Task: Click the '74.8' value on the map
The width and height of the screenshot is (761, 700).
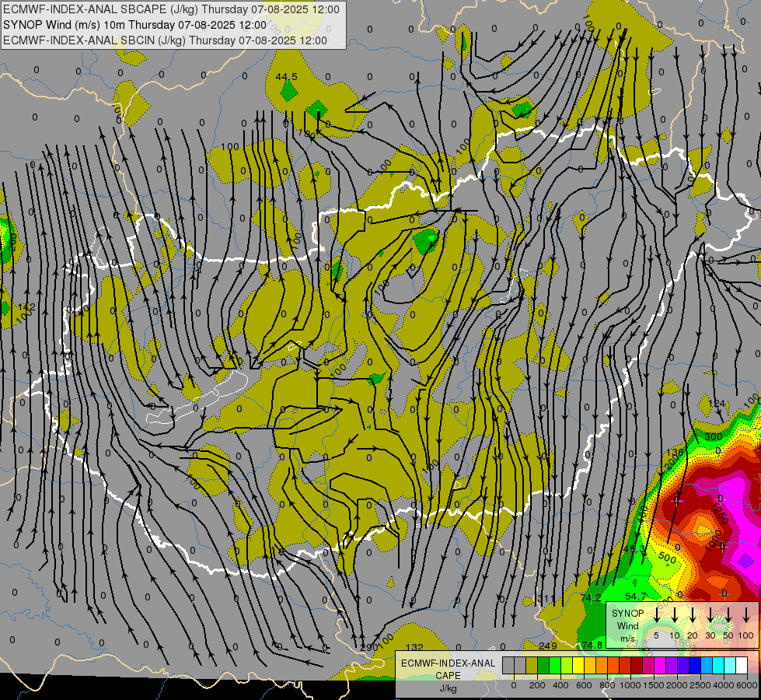Action: click(592, 645)
